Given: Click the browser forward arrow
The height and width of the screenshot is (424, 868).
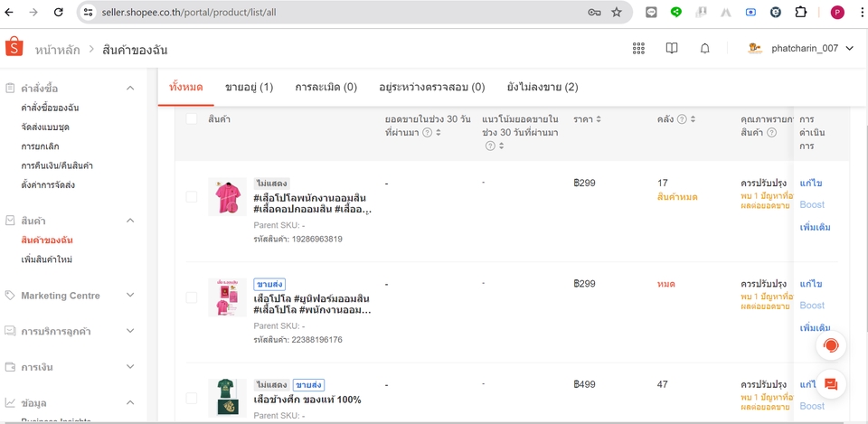Looking at the screenshot, I should coord(33,12).
